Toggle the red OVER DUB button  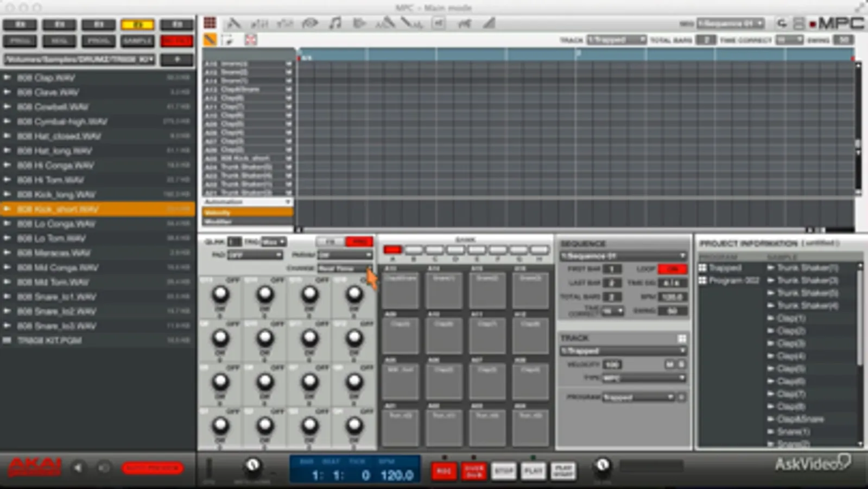(x=473, y=471)
